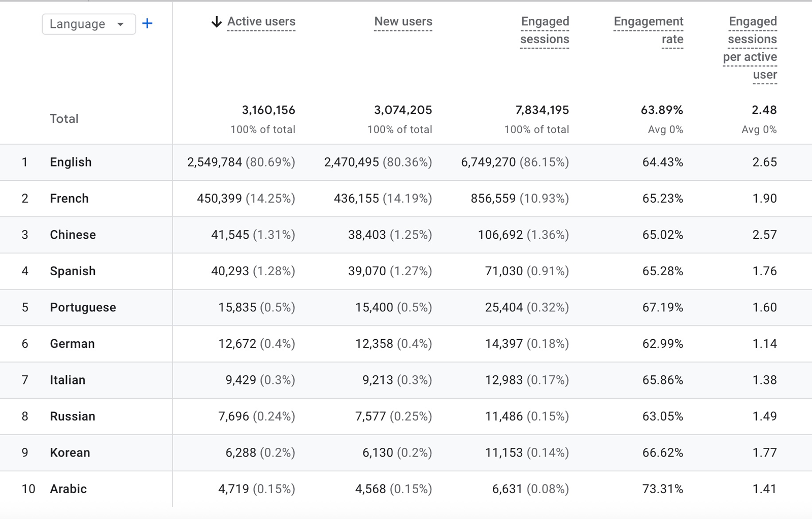Click Chinese engaged sessions 106,692
Screen dimensions: 812x519
(x=500, y=235)
